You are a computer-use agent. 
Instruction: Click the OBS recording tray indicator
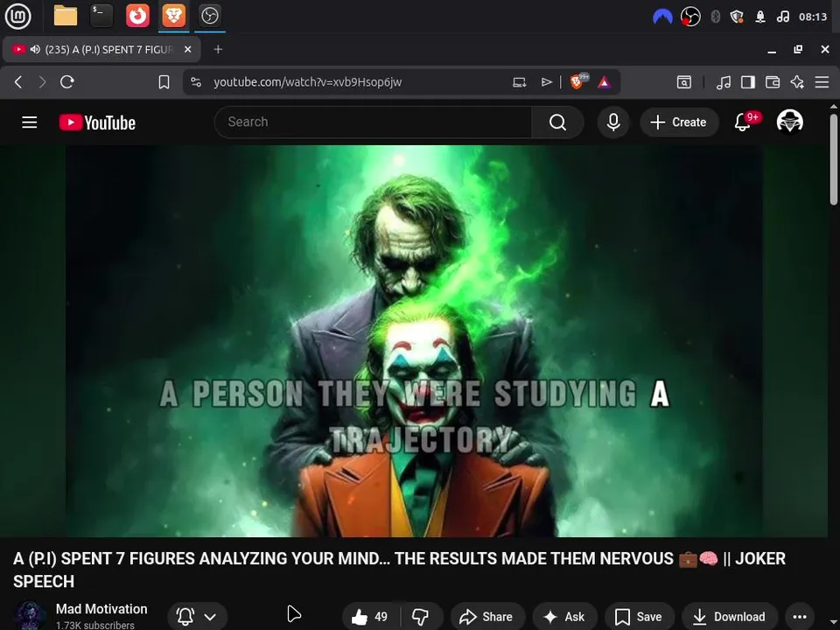pos(690,17)
